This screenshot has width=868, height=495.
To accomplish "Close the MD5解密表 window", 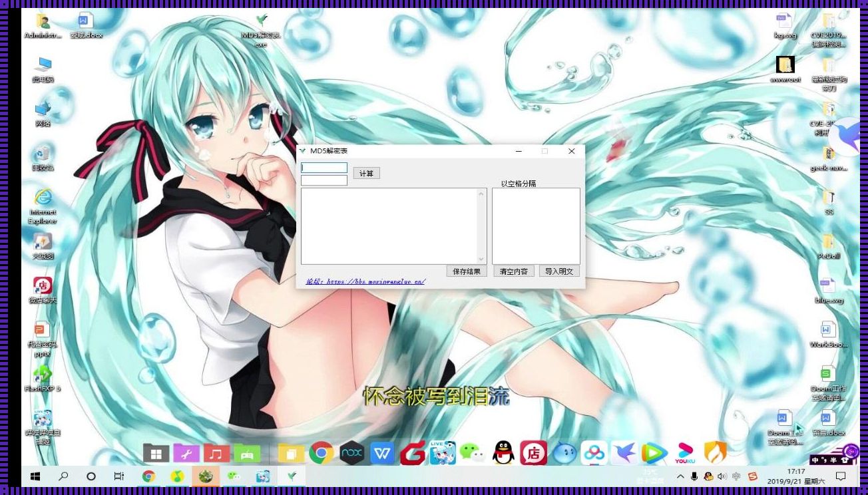I will [x=571, y=152].
